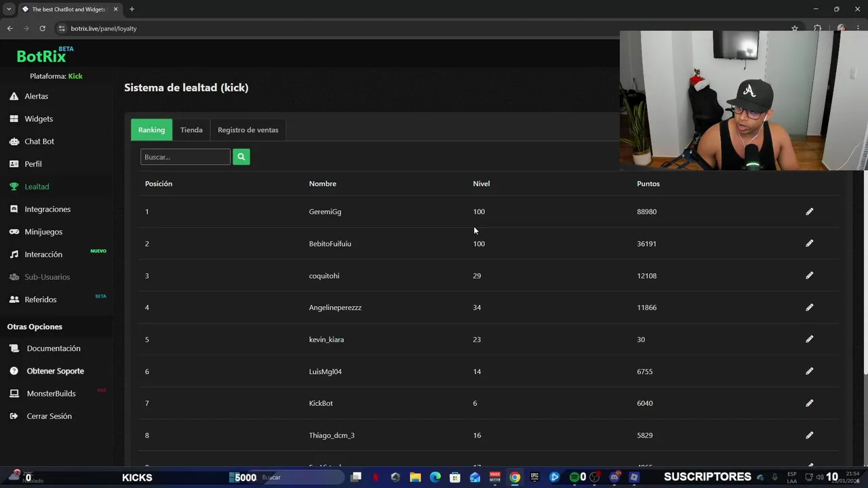
Task: Click the Chat Bot robot icon
Action: pos(14,141)
